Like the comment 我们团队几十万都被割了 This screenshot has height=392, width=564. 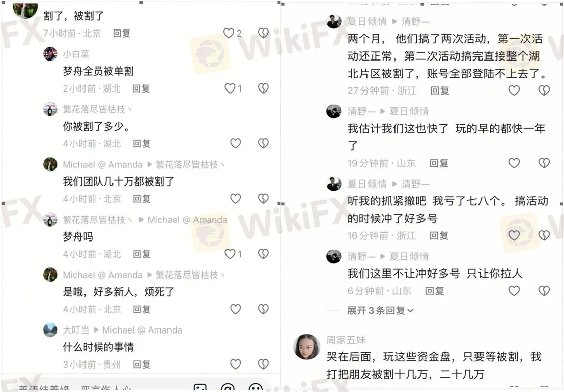tap(236, 199)
